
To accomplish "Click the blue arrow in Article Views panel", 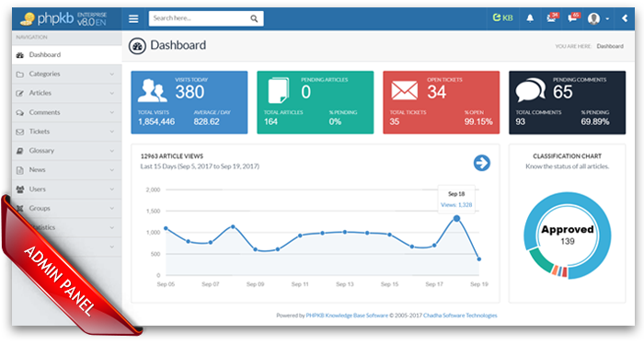I will tap(482, 163).
